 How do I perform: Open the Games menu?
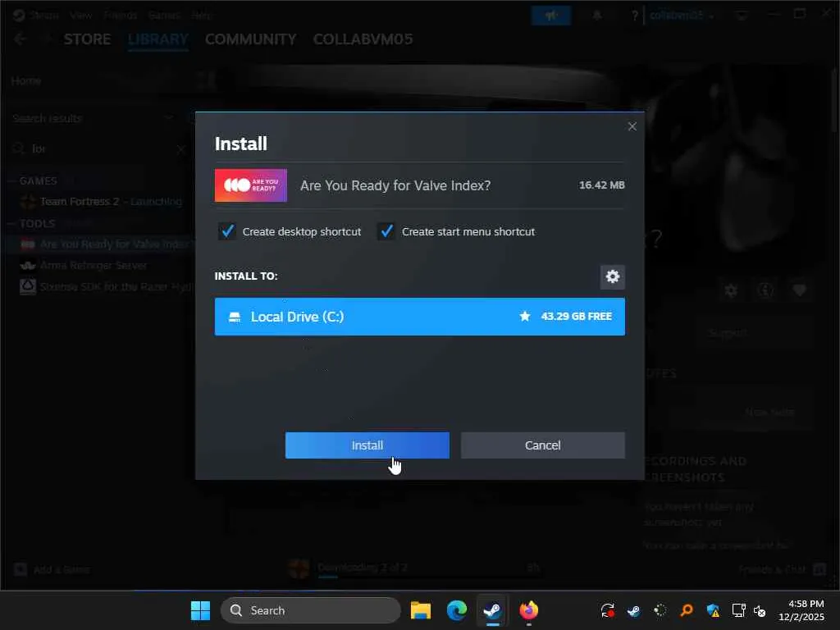(x=164, y=15)
